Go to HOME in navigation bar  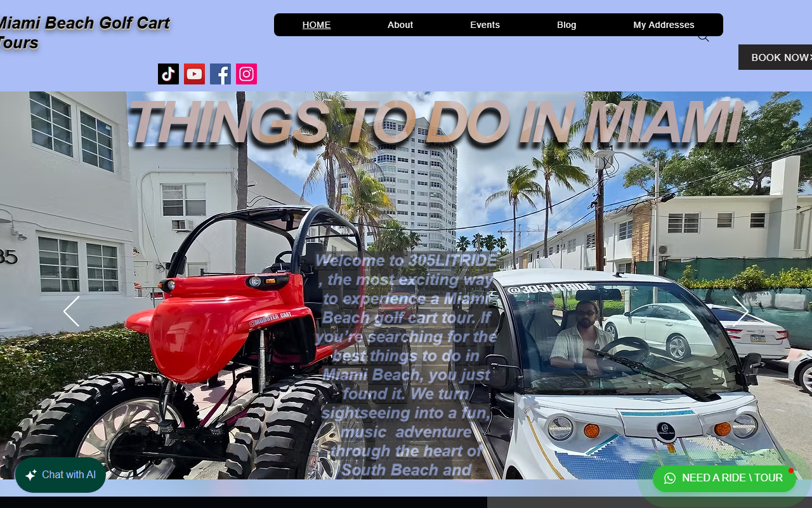point(317,25)
